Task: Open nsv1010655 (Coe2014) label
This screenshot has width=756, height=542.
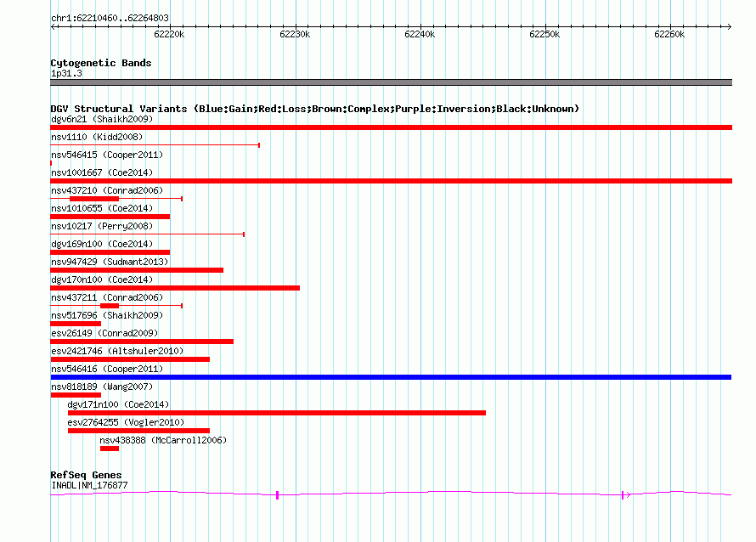Action: click(102, 208)
